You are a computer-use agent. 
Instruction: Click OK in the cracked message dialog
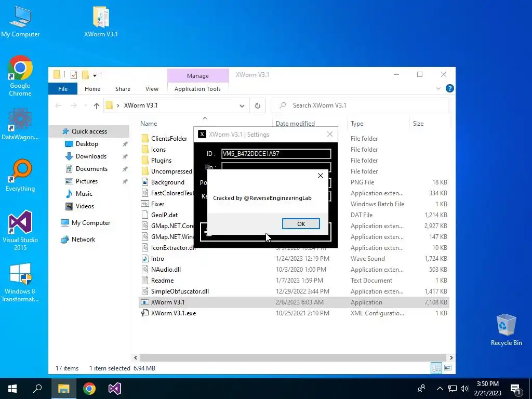tap(301, 223)
